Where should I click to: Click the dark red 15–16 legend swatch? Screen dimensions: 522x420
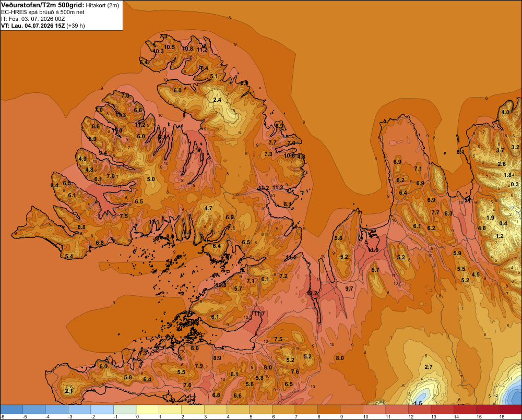pos(488,410)
